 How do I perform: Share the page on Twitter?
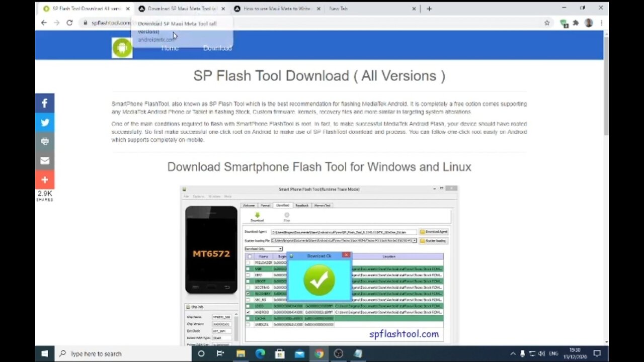(x=45, y=122)
